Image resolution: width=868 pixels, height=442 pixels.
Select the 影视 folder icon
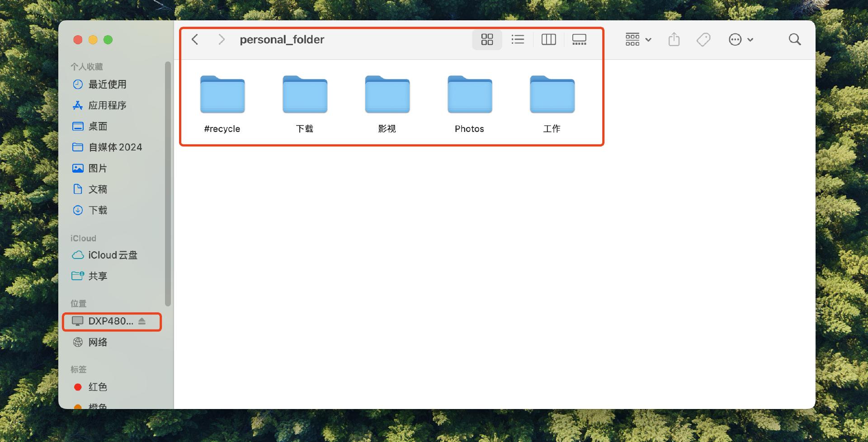pos(387,94)
